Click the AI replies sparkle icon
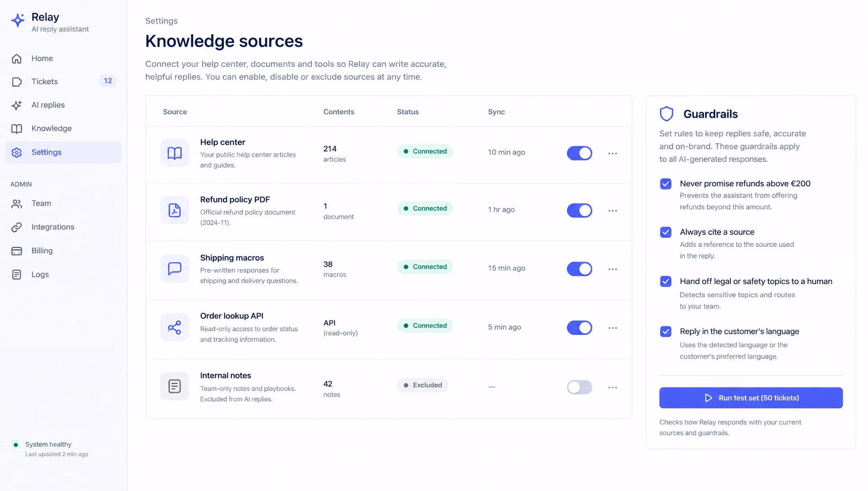 pyautogui.click(x=17, y=105)
